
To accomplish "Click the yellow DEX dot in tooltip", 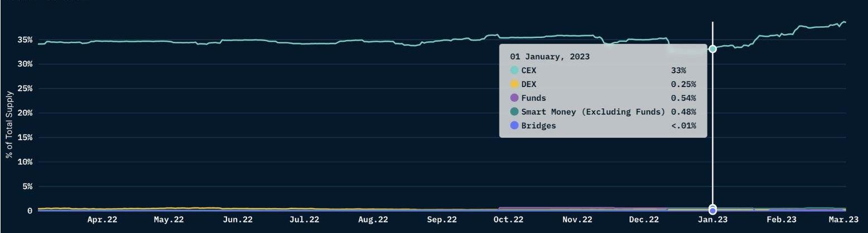I will tap(514, 84).
